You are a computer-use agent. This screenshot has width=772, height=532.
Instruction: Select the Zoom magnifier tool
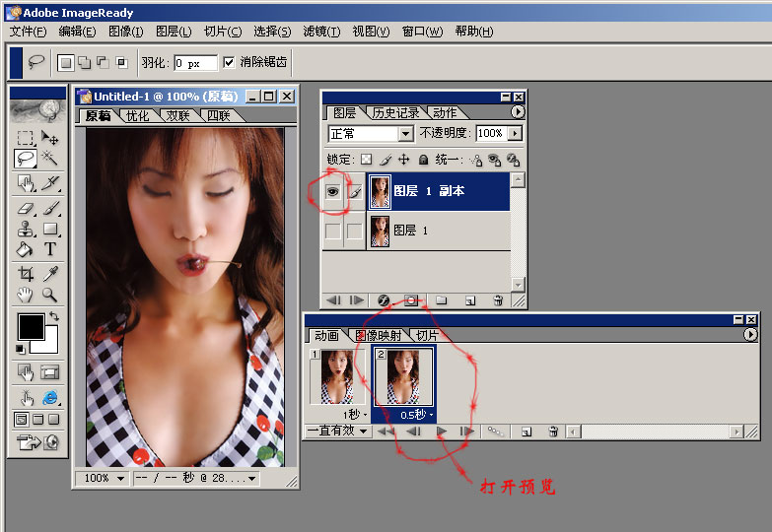(49, 295)
